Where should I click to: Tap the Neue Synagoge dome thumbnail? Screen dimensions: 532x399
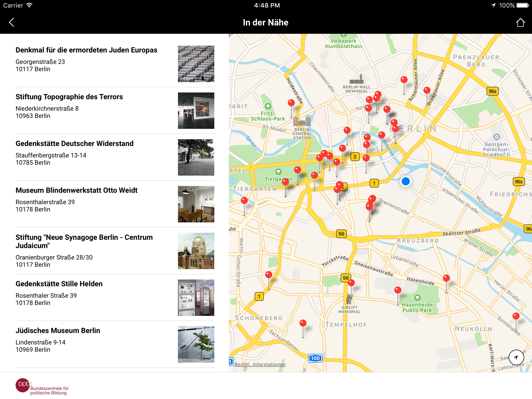point(196,251)
